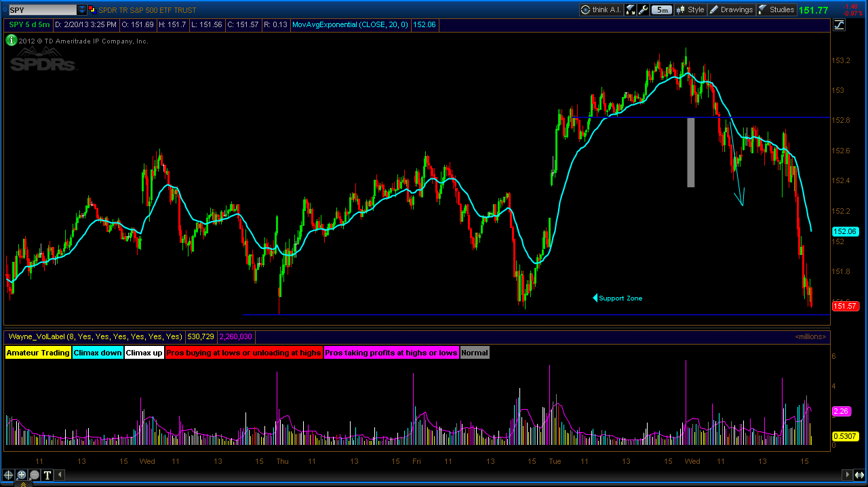The width and height of the screenshot is (868, 487).
Task: Open the Drawings menu
Action: click(731, 9)
